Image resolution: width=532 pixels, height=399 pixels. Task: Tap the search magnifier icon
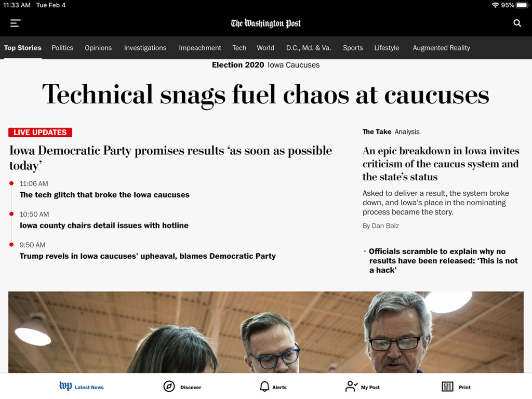tap(517, 23)
